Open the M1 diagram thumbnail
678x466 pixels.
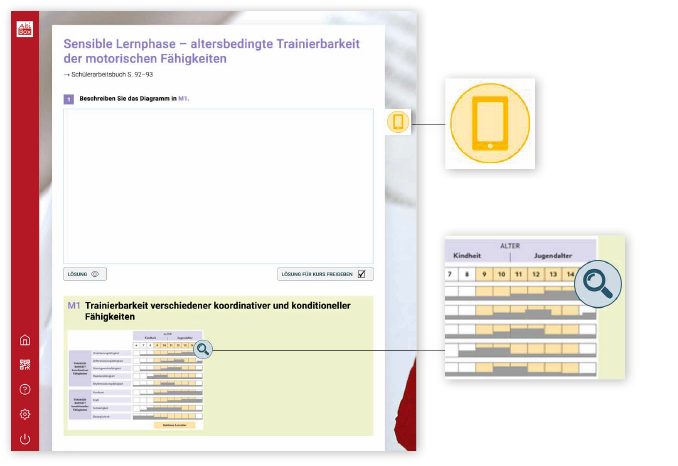click(134, 380)
